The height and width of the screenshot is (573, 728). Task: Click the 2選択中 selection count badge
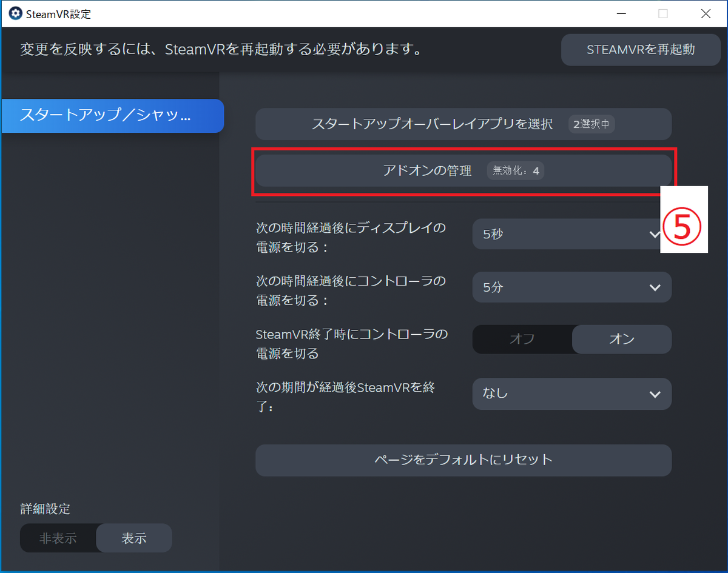pyautogui.click(x=591, y=124)
